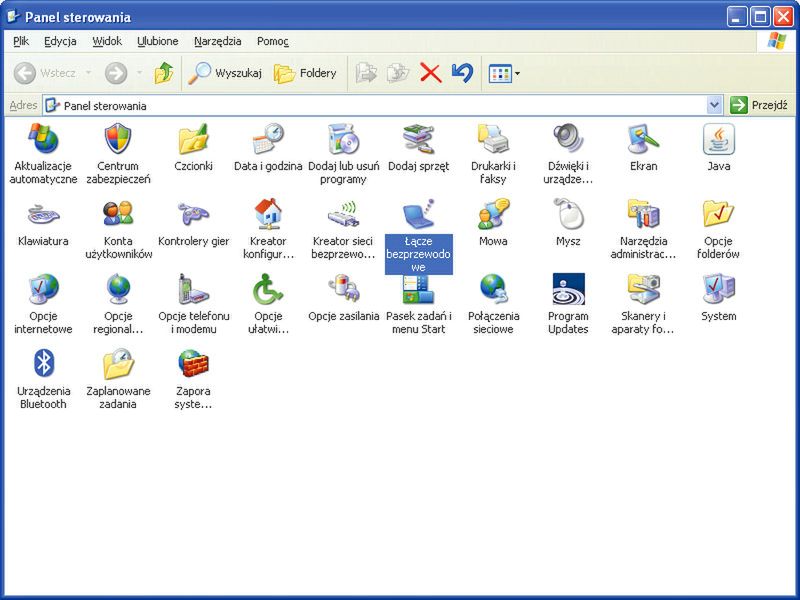Image resolution: width=800 pixels, height=600 pixels.
Task: Open Skanery i aparaty fotograficzne
Action: [x=643, y=303]
